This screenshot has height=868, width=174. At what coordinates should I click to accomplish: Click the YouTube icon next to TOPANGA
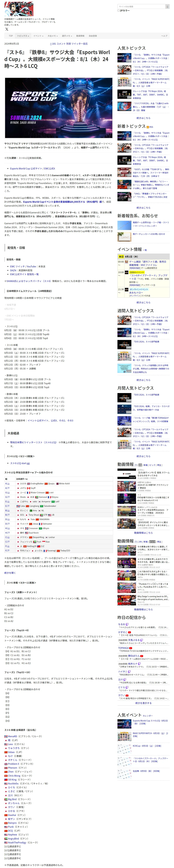click(x=131, y=648)
